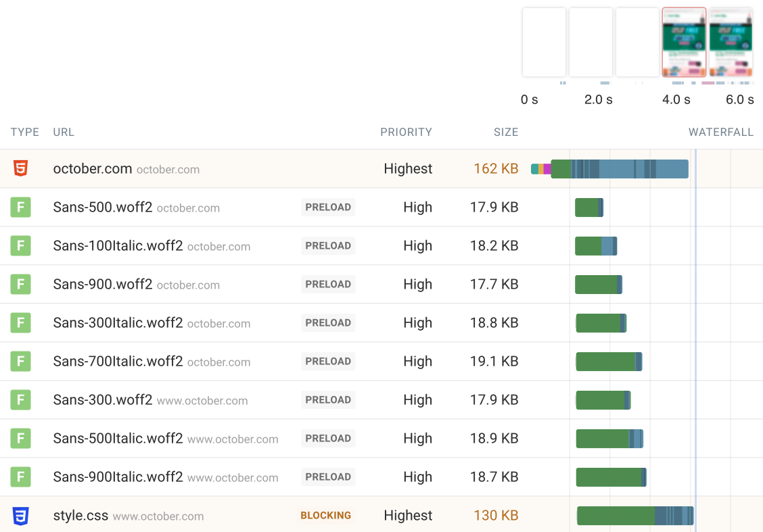Screen dimensions: 763x532
Task: Click the Highest priority for style.css
Action: pos(408,516)
